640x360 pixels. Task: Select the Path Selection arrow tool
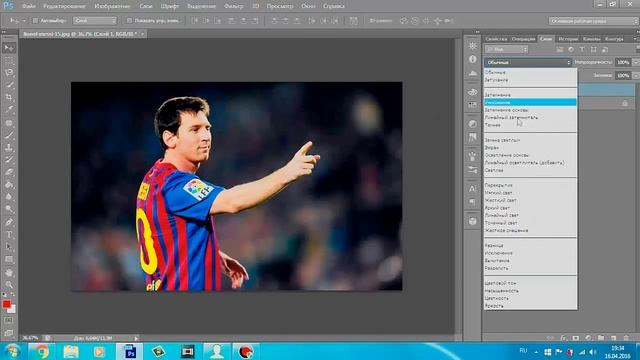click(x=9, y=247)
